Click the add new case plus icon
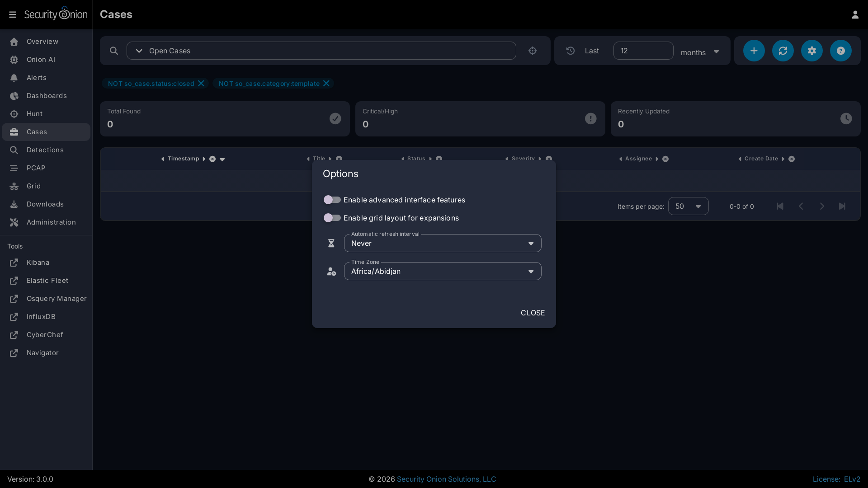This screenshot has width=868, height=488. point(754,51)
